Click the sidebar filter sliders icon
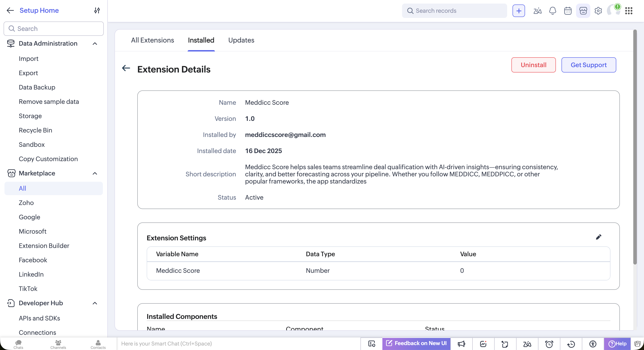Image resolution: width=644 pixels, height=350 pixels. click(97, 10)
